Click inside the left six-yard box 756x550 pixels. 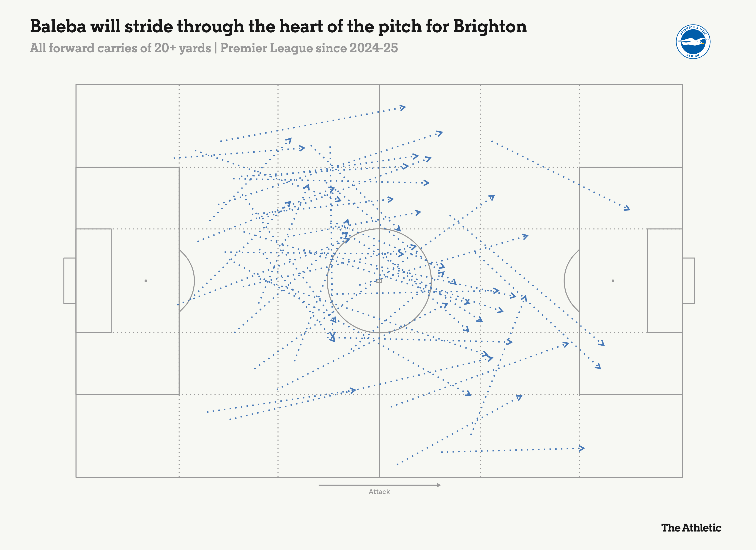coord(94,281)
